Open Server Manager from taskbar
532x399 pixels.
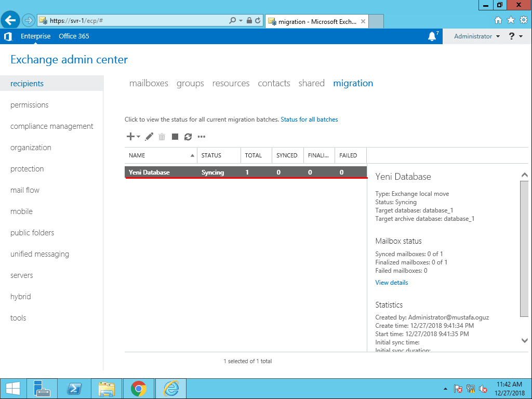(x=42, y=389)
